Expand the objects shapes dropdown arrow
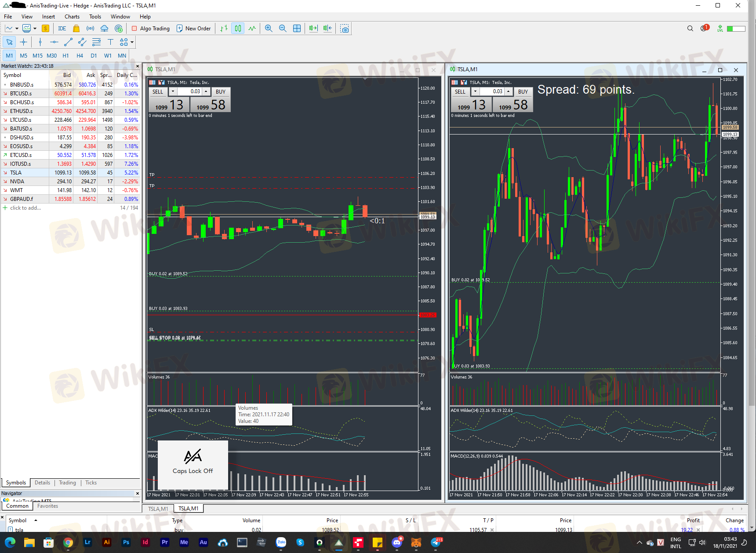Viewport: 756px width, 553px height. click(132, 42)
